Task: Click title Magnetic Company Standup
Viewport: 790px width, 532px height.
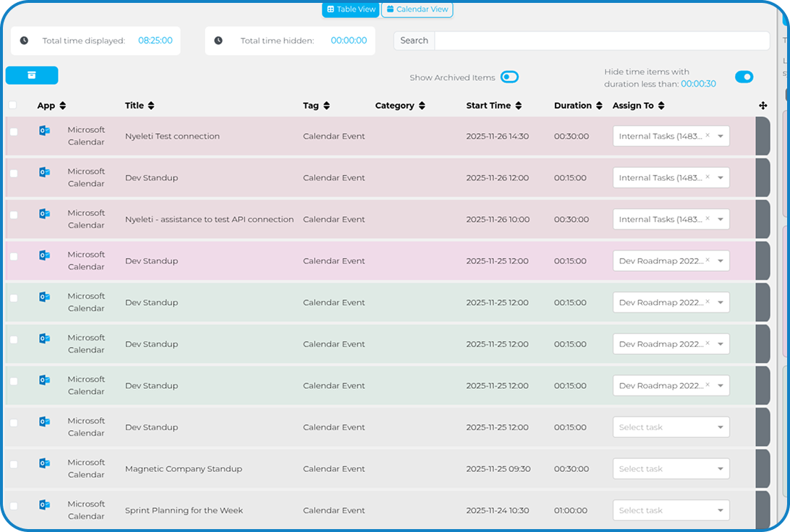Action: 184,469
